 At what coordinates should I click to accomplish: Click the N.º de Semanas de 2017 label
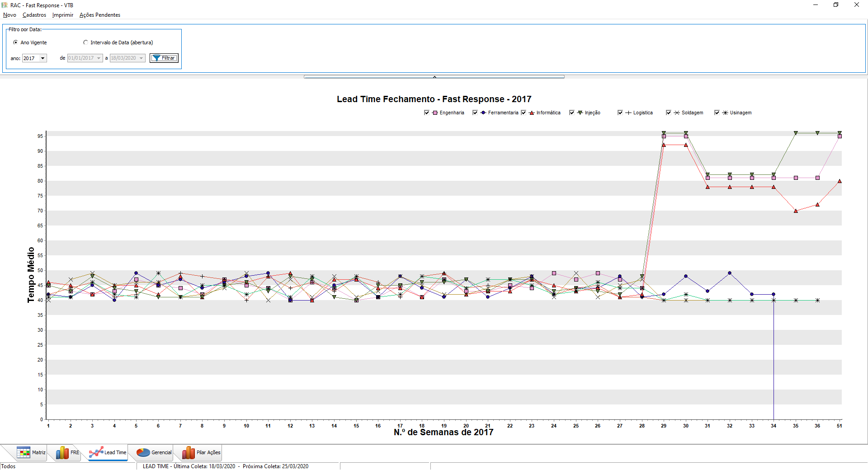pos(443,432)
